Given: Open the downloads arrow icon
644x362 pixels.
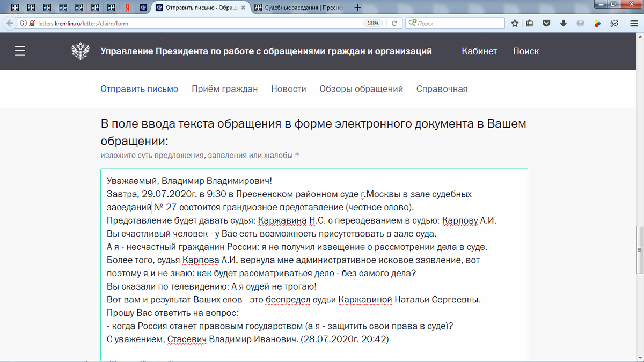Looking at the screenshot, I should tap(563, 23).
